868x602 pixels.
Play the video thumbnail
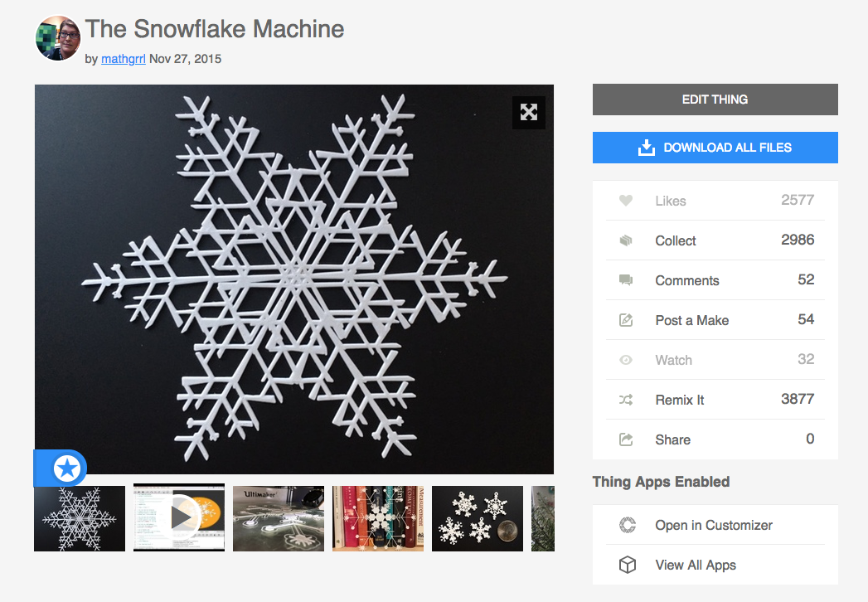pos(179,517)
